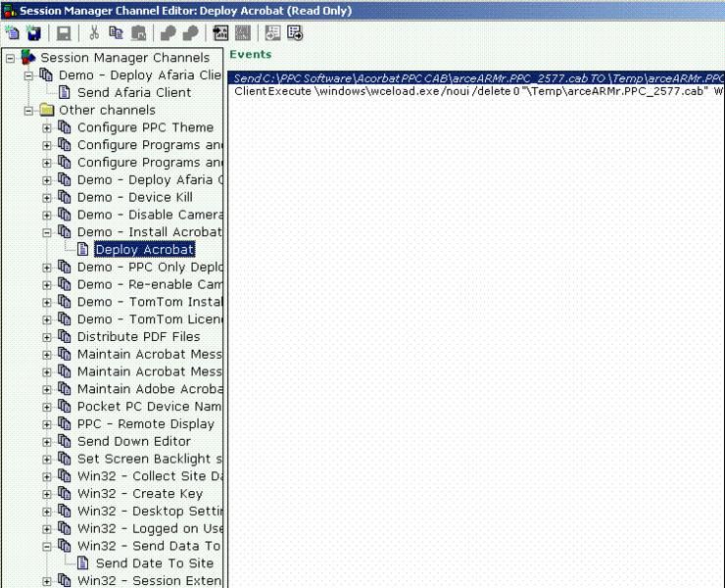Collapse the Other channels folder
Image resolution: width=725 pixels, height=588 pixels.
[28, 111]
